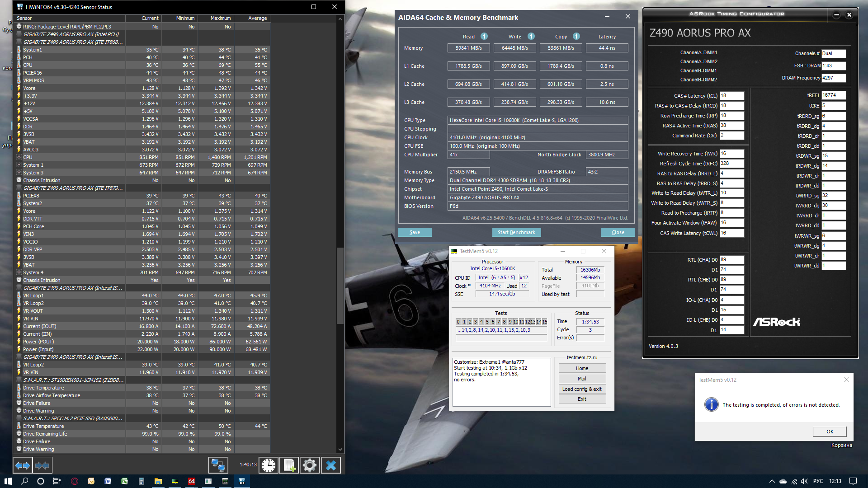This screenshot has width=868, height=488.
Task: Click tRFC value field showing 328
Action: [x=731, y=164]
